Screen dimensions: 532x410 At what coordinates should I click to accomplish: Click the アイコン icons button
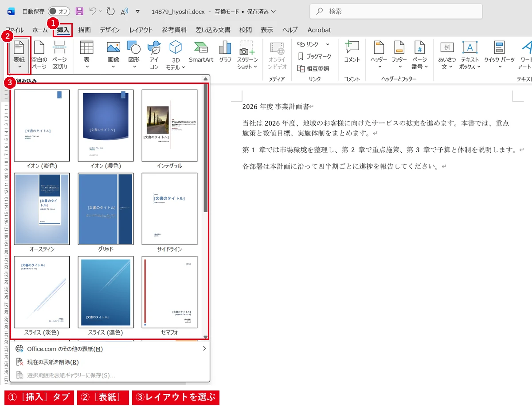[154, 55]
